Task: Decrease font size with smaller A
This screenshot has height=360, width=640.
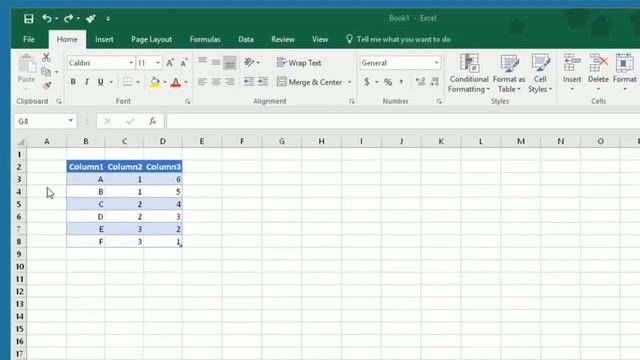Action: [x=184, y=63]
